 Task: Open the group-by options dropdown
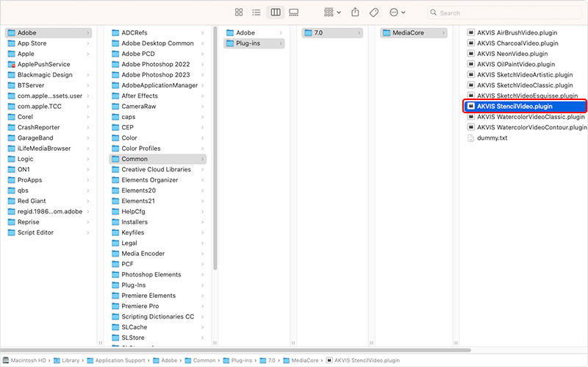point(332,13)
